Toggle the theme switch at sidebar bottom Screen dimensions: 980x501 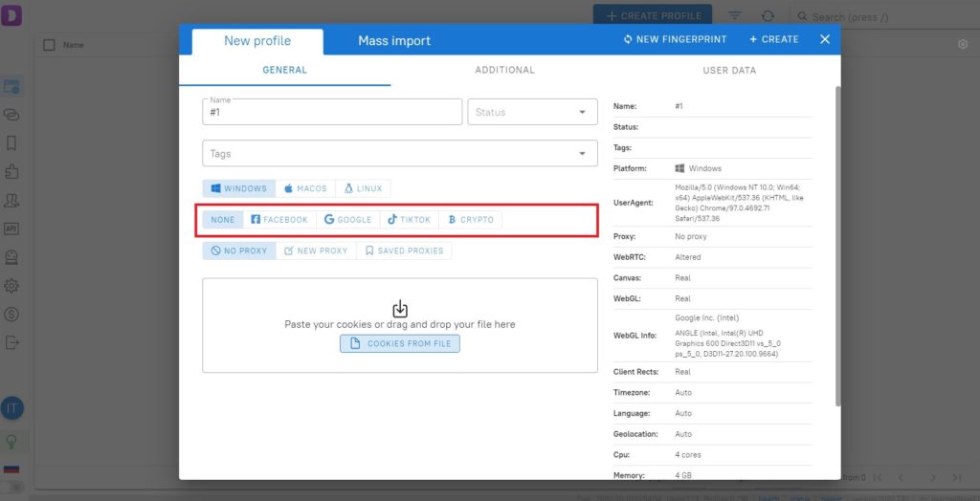click(x=11, y=486)
